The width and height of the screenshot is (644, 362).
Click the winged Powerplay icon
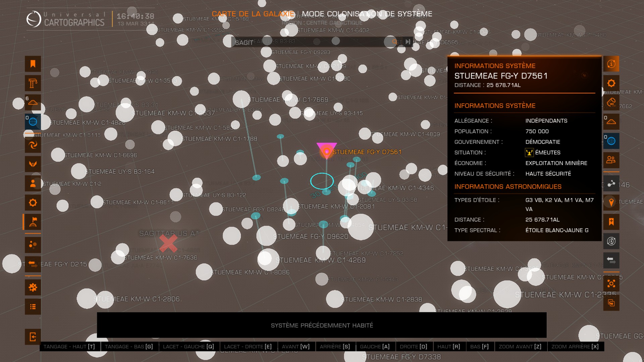(x=33, y=164)
